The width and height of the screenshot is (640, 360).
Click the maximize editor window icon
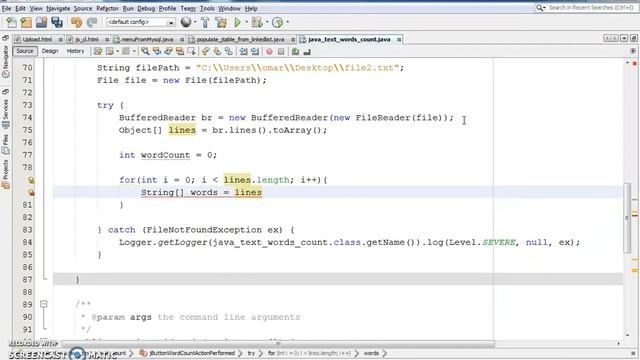point(633,38)
